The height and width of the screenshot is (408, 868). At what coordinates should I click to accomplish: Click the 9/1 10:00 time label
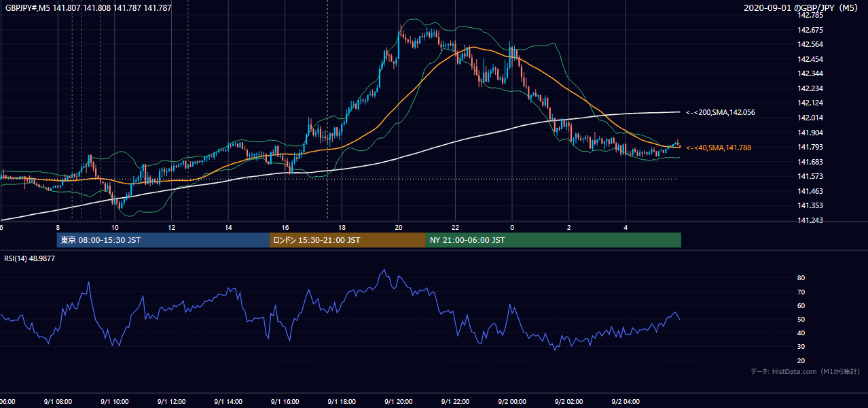coord(114,402)
